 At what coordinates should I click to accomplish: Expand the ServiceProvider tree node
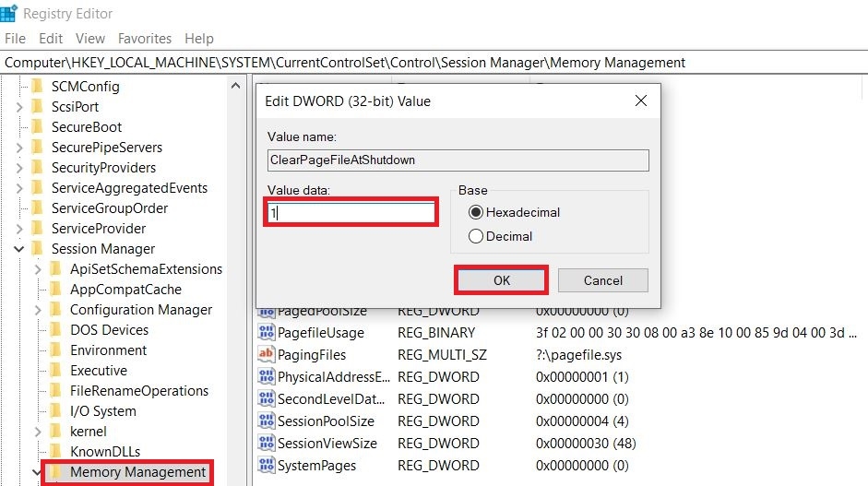coord(19,229)
